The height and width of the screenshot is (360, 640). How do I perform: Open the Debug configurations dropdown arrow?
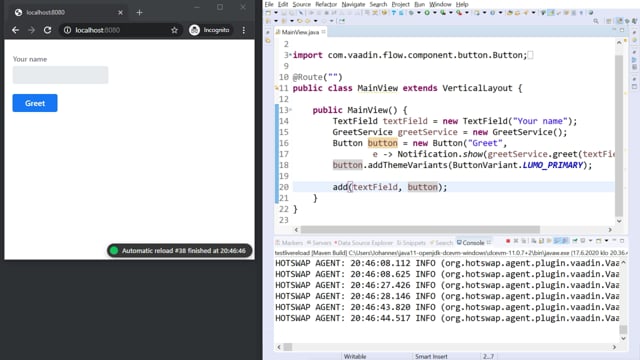tap(419, 13)
